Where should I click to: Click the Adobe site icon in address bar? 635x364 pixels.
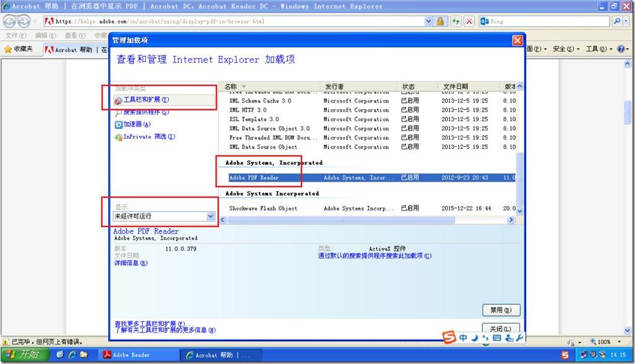[x=49, y=21]
